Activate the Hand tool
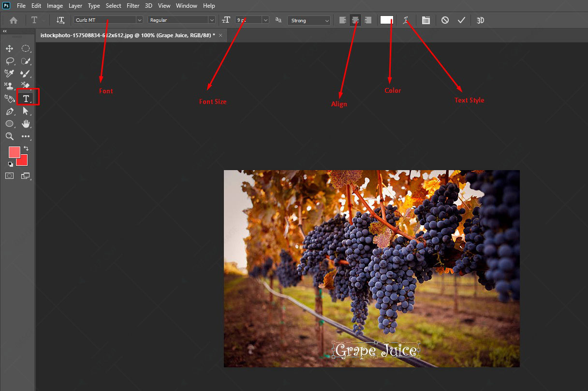This screenshot has height=391, width=588. click(x=26, y=124)
